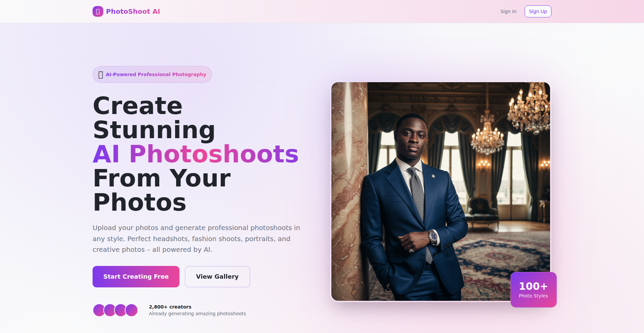Open the PhotoShoot AI brand link
Screen dimensions: 644x333
coord(126,11)
